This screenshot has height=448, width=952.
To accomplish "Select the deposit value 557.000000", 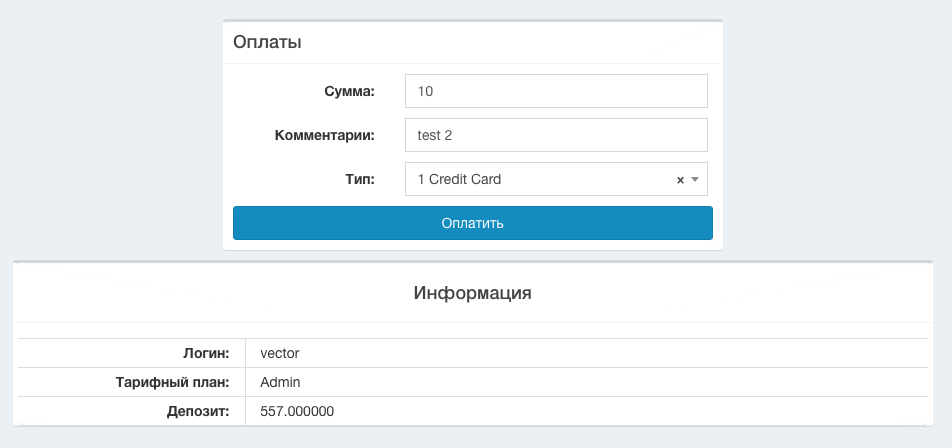I will pyautogui.click(x=297, y=411).
